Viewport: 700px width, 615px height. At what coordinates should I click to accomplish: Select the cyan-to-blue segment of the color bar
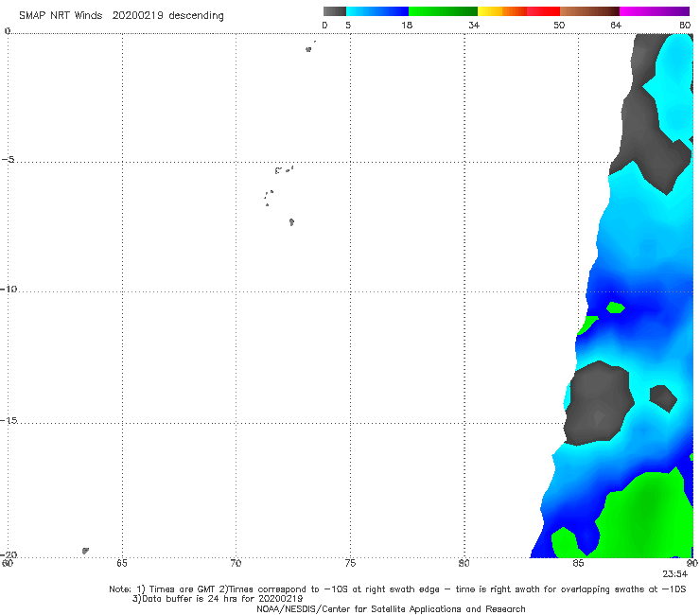tap(377, 11)
